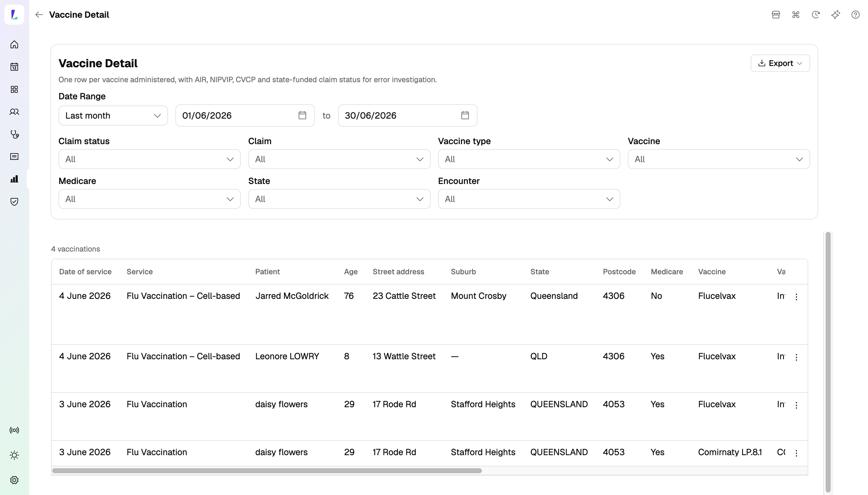Toggle the sun theme icon in sidebar

point(14,455)
